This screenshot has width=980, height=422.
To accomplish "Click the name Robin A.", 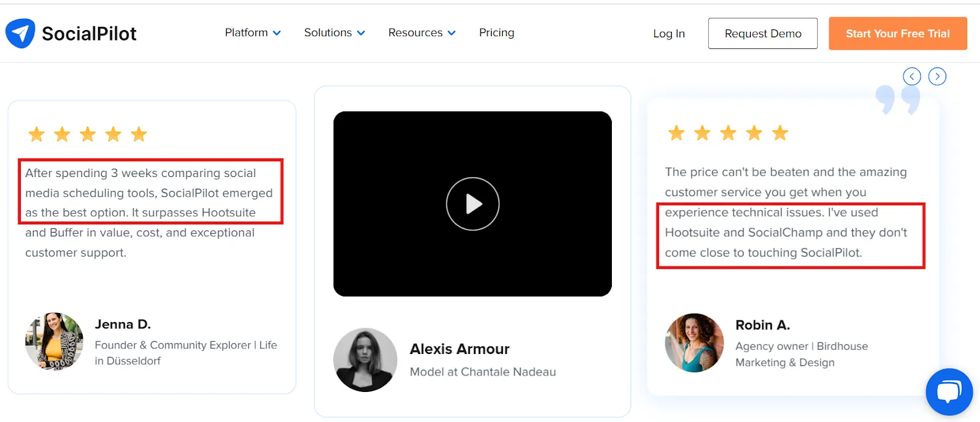I will [763, 325].
